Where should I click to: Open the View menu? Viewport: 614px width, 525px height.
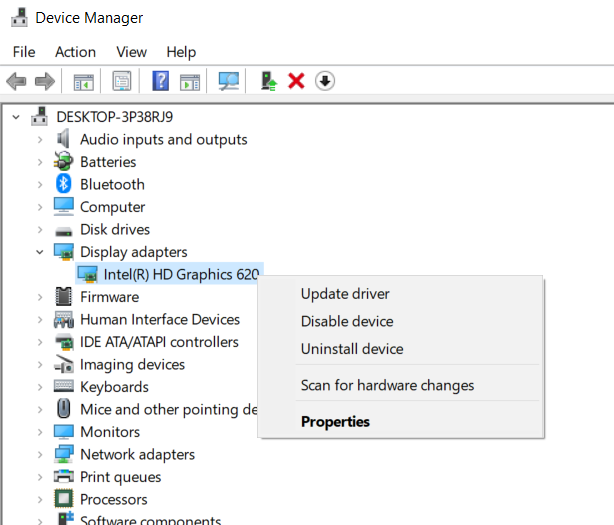[x=131, y=52]
